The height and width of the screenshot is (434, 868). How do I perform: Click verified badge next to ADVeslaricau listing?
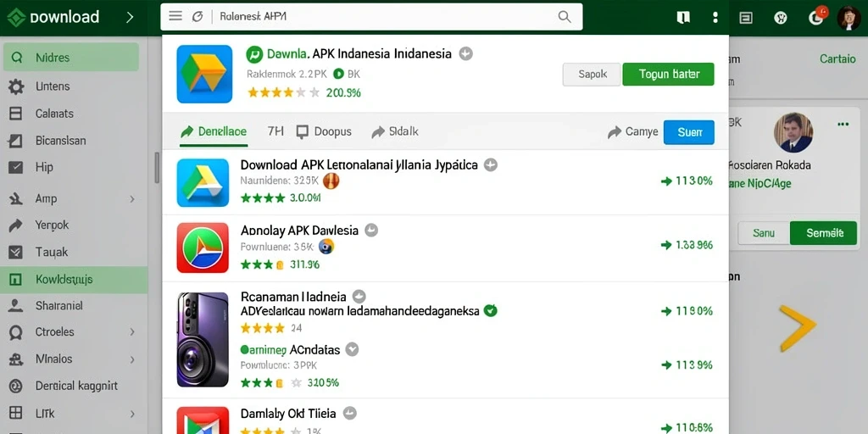(490, 310)
